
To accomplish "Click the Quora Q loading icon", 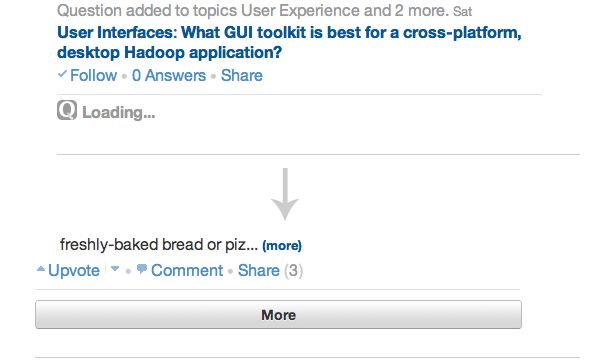I will click(67, 110).
